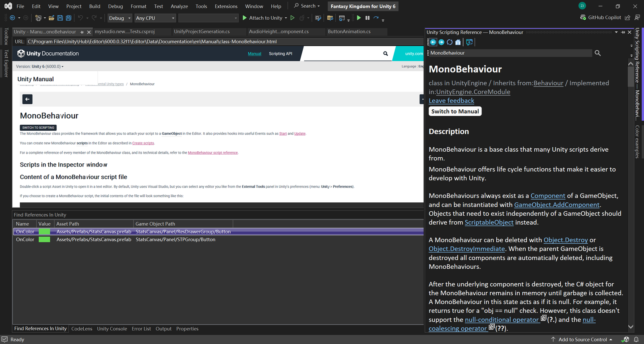Switch to the Unity Console tab
644x344 pixels.
(x=112, y=329)
